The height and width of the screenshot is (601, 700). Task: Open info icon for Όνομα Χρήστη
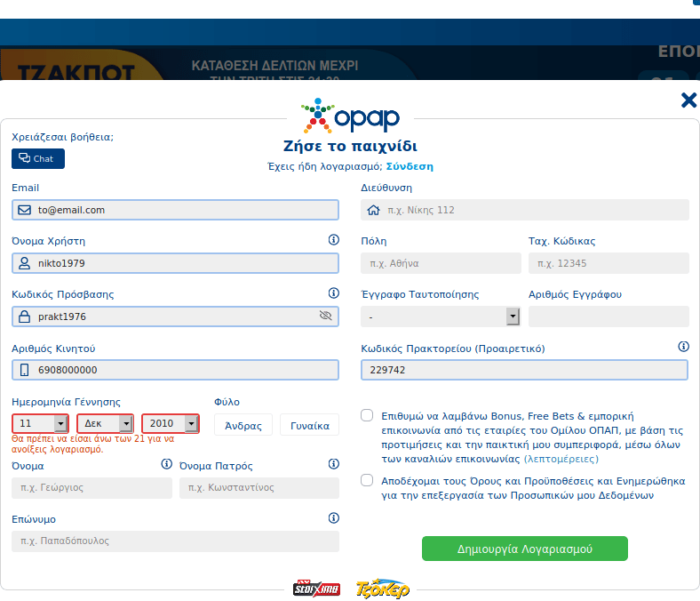tap(333, 240)
